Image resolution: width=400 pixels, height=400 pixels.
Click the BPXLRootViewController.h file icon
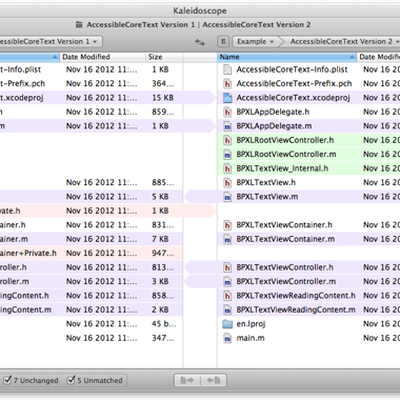(x=227, y=140)
